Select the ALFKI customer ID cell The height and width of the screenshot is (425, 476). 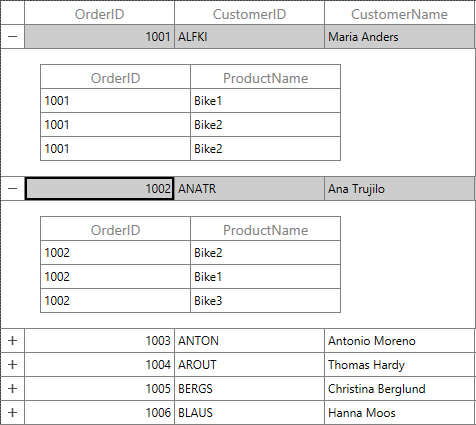pyautogui.click(x=249, y=37)
